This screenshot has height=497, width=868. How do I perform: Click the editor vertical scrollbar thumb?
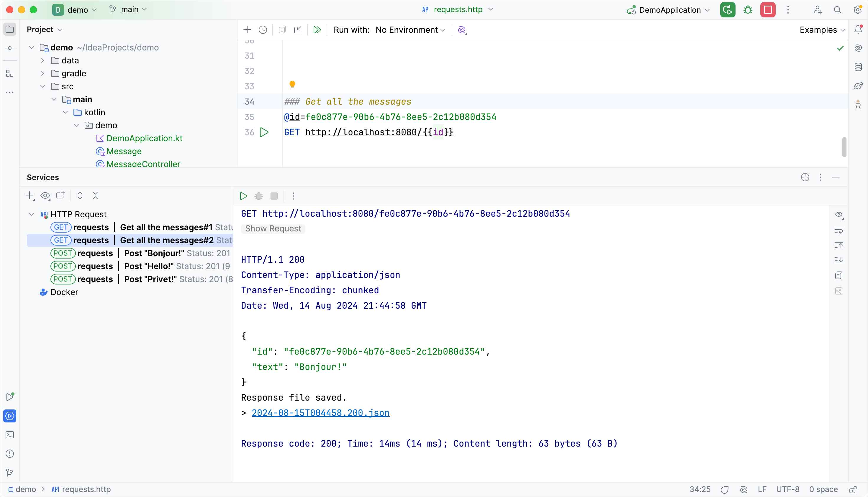[x=844, y=147]
